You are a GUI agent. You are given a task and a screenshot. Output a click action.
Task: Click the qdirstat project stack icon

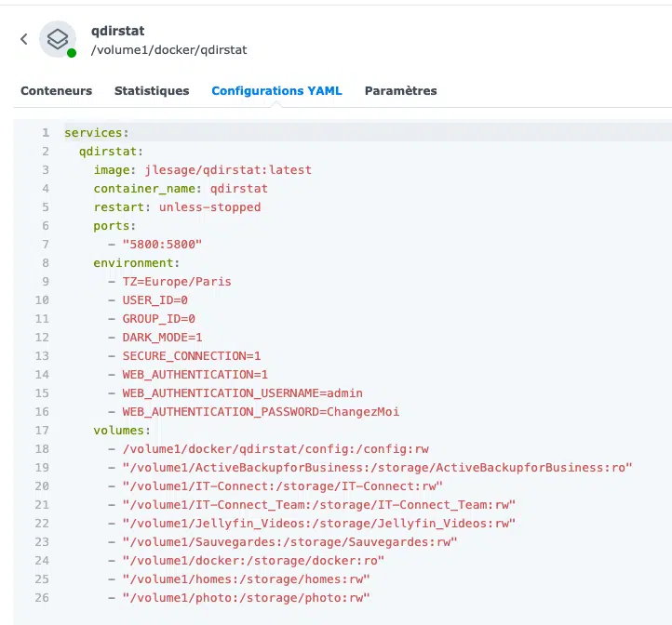click(x=58, y=39)
